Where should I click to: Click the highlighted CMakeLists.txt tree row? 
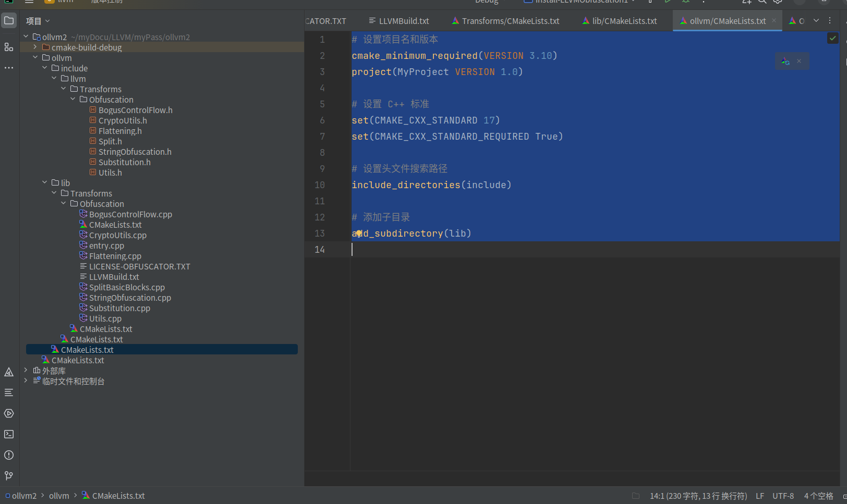(x=162, y=349)
